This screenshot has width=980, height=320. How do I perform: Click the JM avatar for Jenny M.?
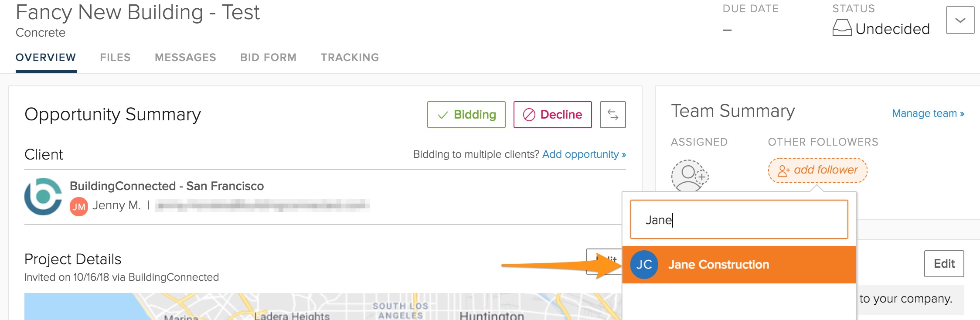click(x=79, y=206)
